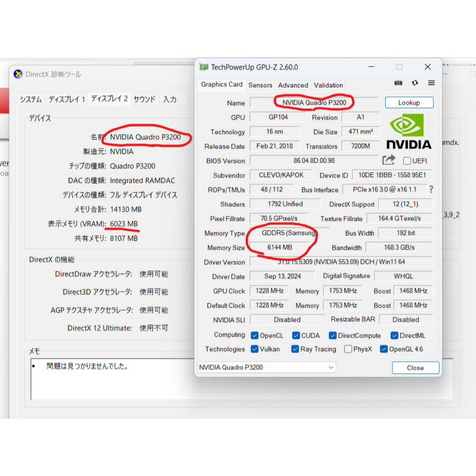Click the メモ notes text box

(242, 379)
